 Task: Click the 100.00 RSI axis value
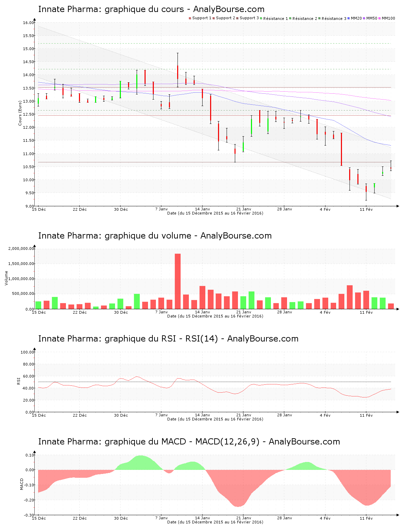27,352
